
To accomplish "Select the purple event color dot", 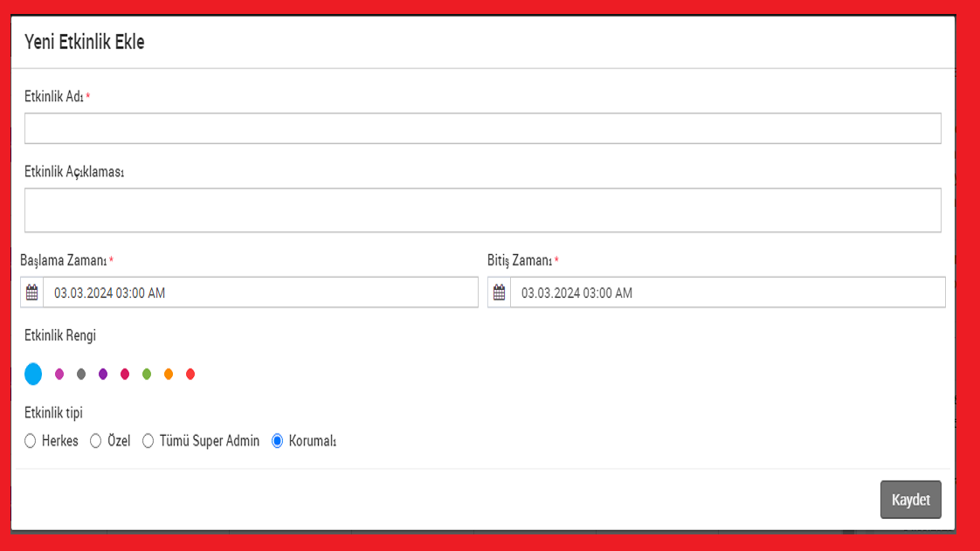I will click(103, 374).
